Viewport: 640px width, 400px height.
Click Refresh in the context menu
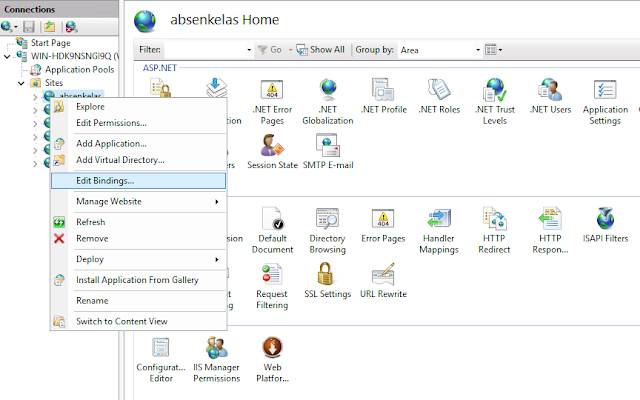click(x=138, y=222)
